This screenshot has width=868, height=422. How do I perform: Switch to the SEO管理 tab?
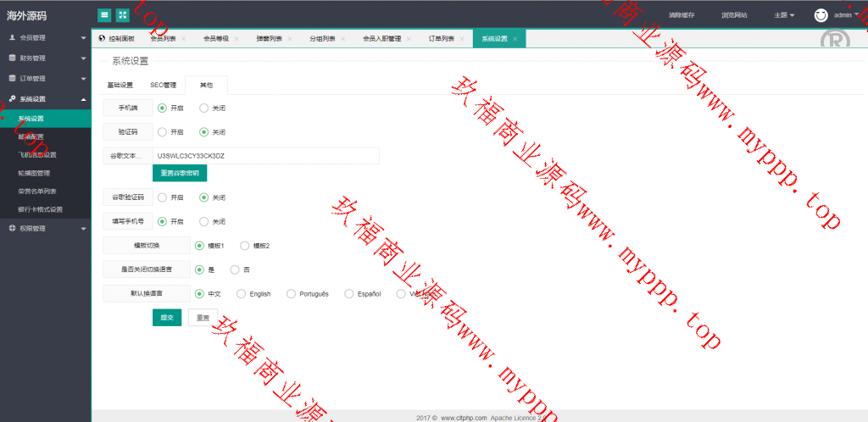coord(164,85)
